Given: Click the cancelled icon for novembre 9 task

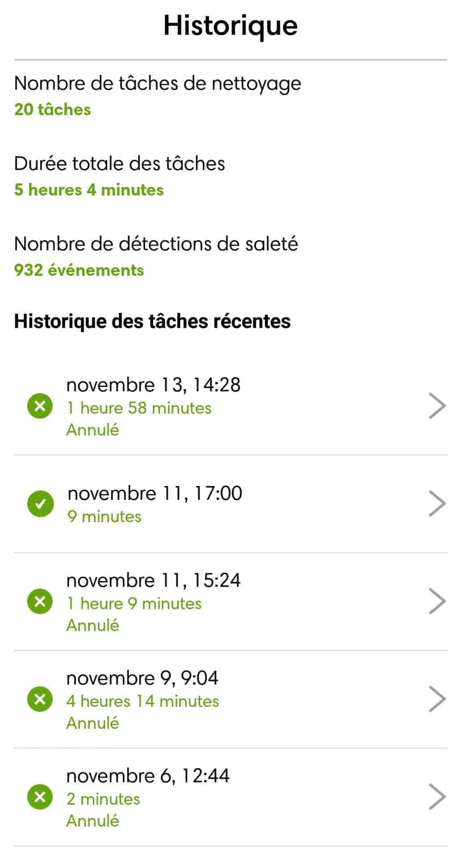Looking at the screenshot, I should pyautogui.click(x=40, y=699).
